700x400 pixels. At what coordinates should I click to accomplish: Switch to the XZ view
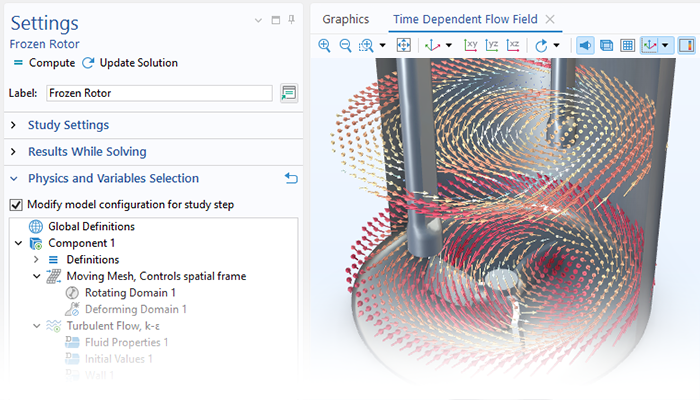513,45
